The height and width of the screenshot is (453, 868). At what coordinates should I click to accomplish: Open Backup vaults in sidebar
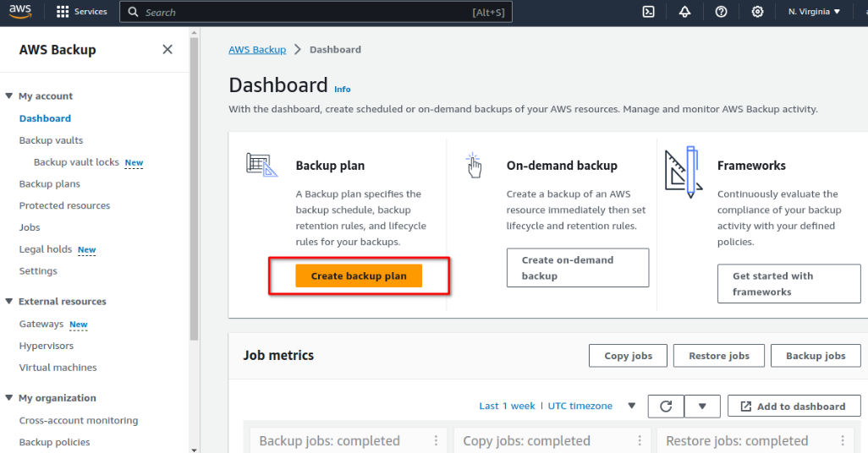(x=51, y=140)
